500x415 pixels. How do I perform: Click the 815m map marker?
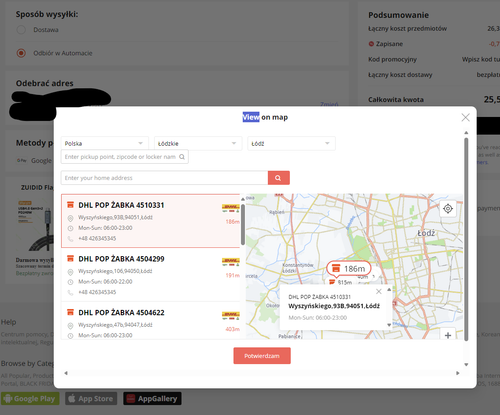(x=341, y=282)
